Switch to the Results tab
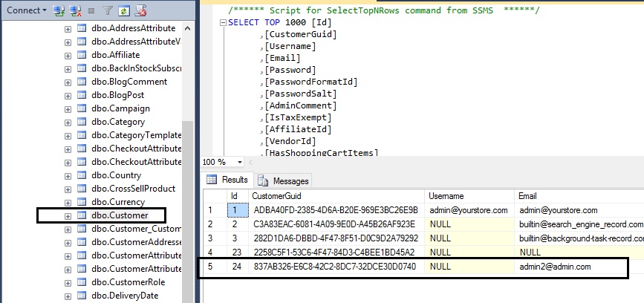Screen dimensions: 644x303 point(227,180)
